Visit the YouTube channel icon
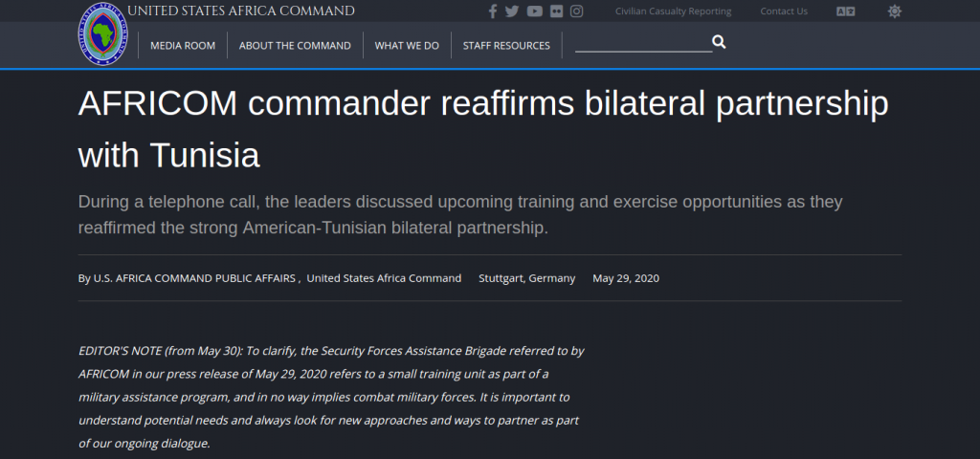This screenshot has width=980, height=459. pyautogui.click(x=534, y=11)
